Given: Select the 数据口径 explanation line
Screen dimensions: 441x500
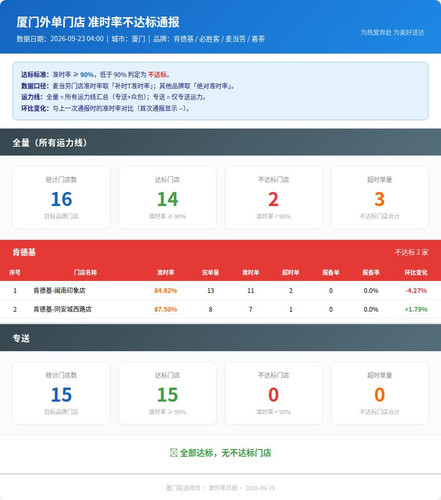Looking at the screenshot, I should point(128,86).
